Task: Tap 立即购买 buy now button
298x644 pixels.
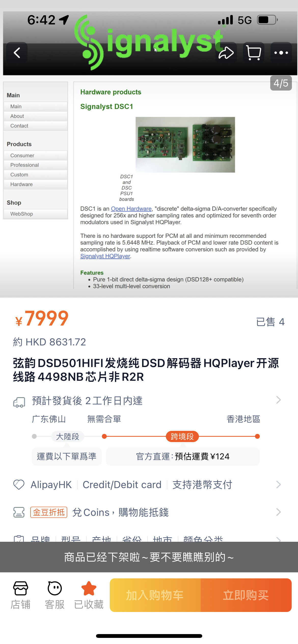Action: pyautogui.click(x=246, y=595)
